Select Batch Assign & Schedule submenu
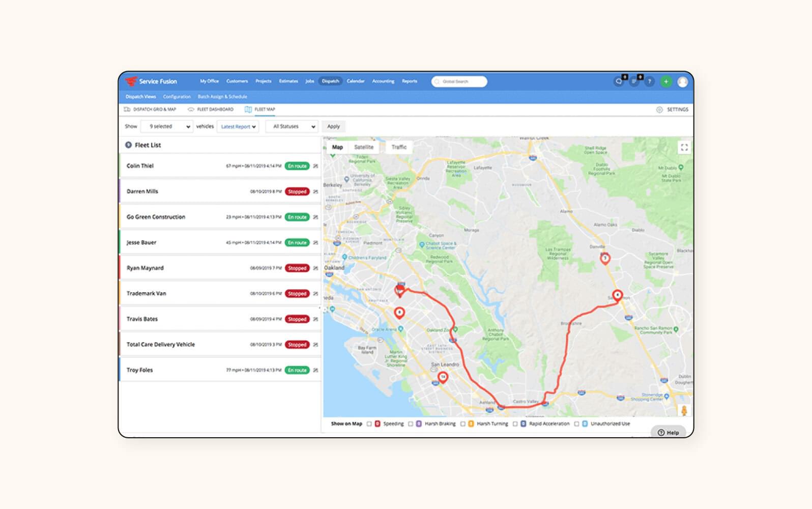The width and height of the screenshot is (812, 509). click(222, 97)
